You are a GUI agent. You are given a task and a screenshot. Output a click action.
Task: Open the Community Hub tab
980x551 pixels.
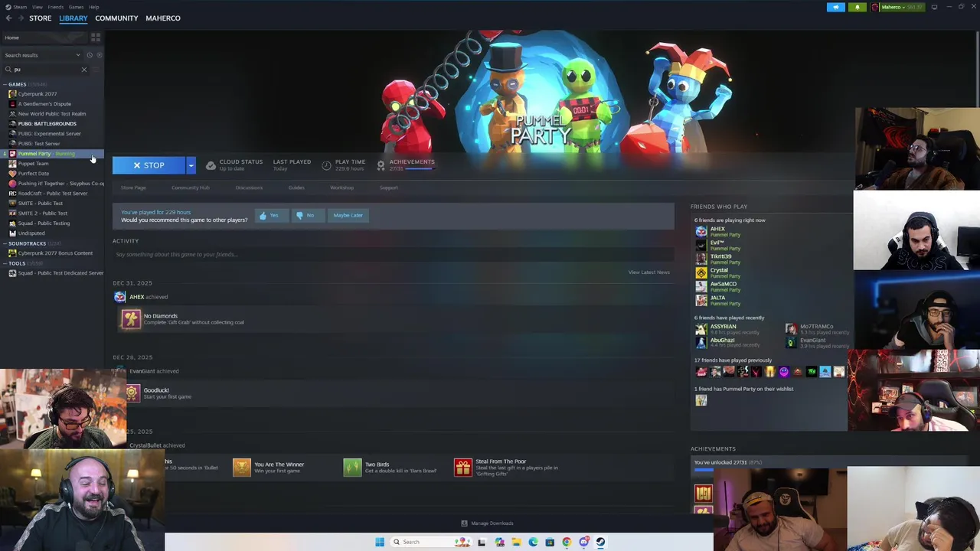coord(190,187)
